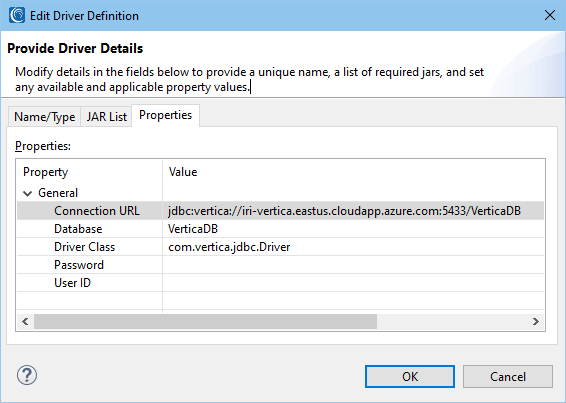Edit the Driver Class value

point(353,247)
